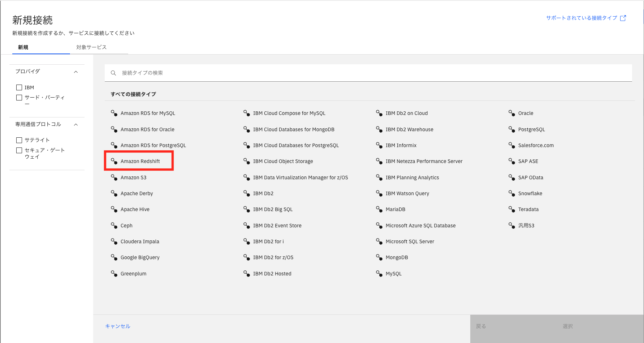Click the connection icon beside Cloudera Impala
Viewport: 644px width, 343px height.
click(114, 241)
